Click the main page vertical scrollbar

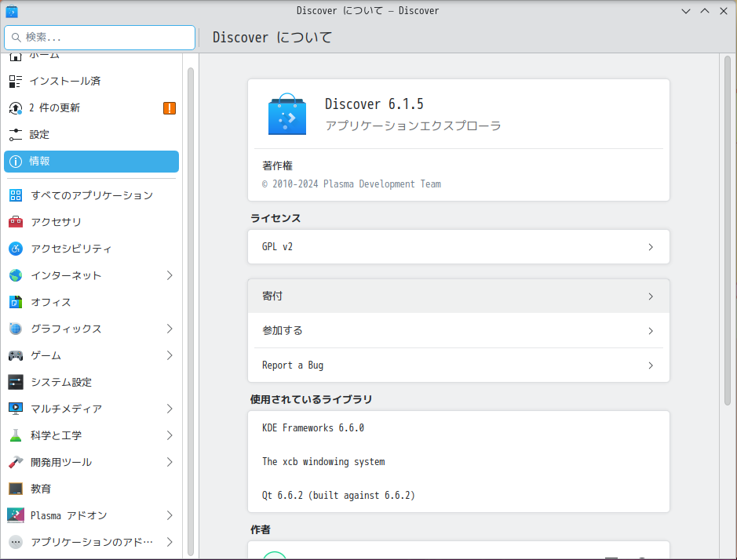727,231
